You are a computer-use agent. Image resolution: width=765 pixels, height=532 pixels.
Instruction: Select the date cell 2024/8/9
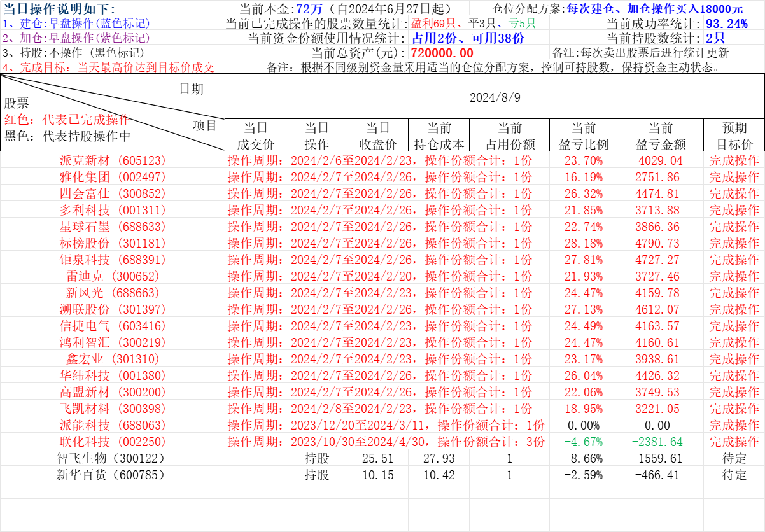click(x=495, y=97)
